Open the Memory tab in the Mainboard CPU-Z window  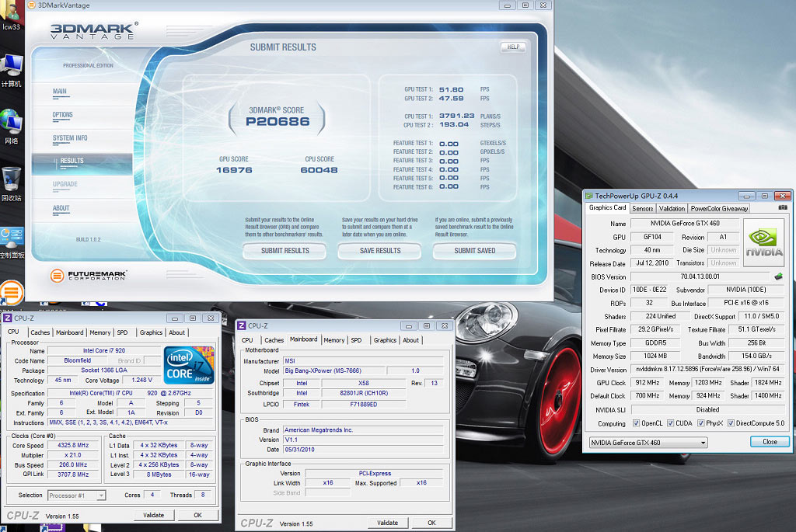(x=333, y=340)
